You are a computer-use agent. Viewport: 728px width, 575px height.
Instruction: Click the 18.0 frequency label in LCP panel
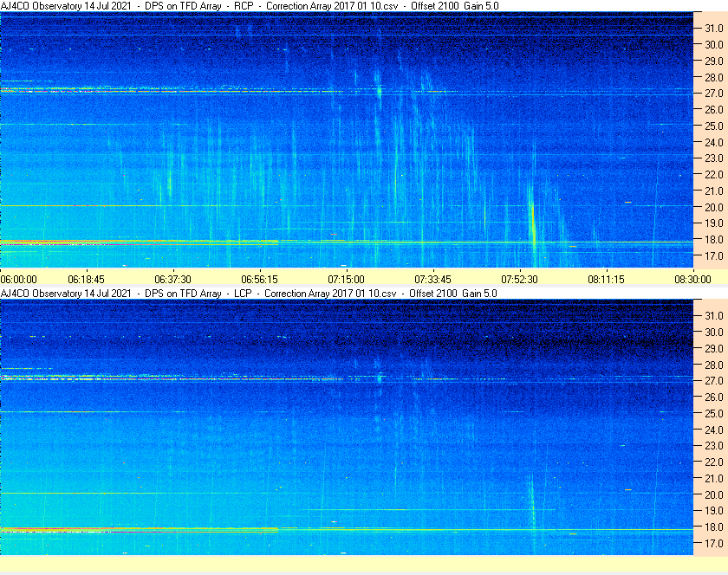pyautogui.click(x=714, y=527)
